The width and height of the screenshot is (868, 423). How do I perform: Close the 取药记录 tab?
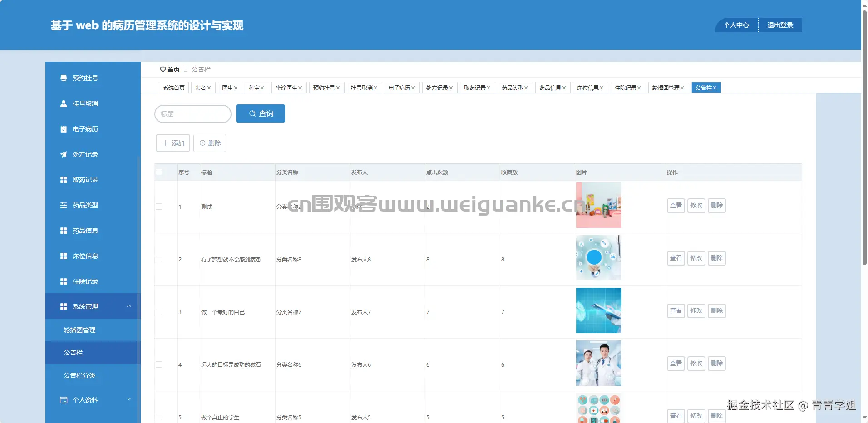488,88
